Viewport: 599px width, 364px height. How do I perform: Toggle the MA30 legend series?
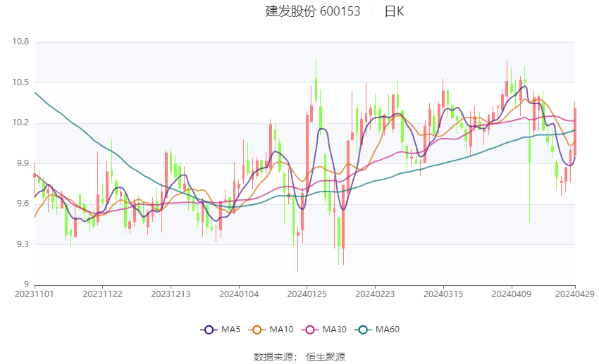(x=324, y=330)
